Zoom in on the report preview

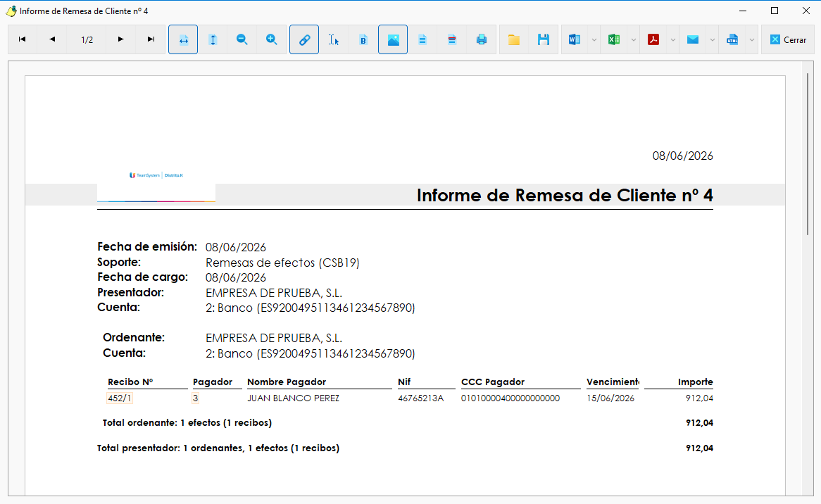pyautogui.click(x=271, y=39)
